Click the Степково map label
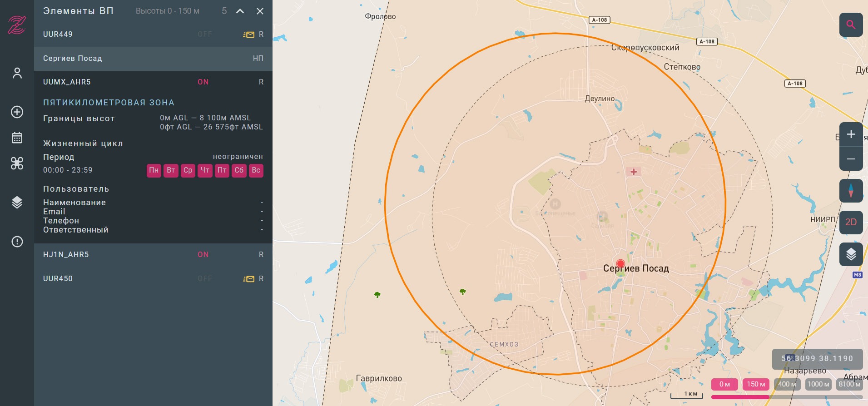This screenshot has height=406, width=868. pyautogui.click(x=682, y=67)
